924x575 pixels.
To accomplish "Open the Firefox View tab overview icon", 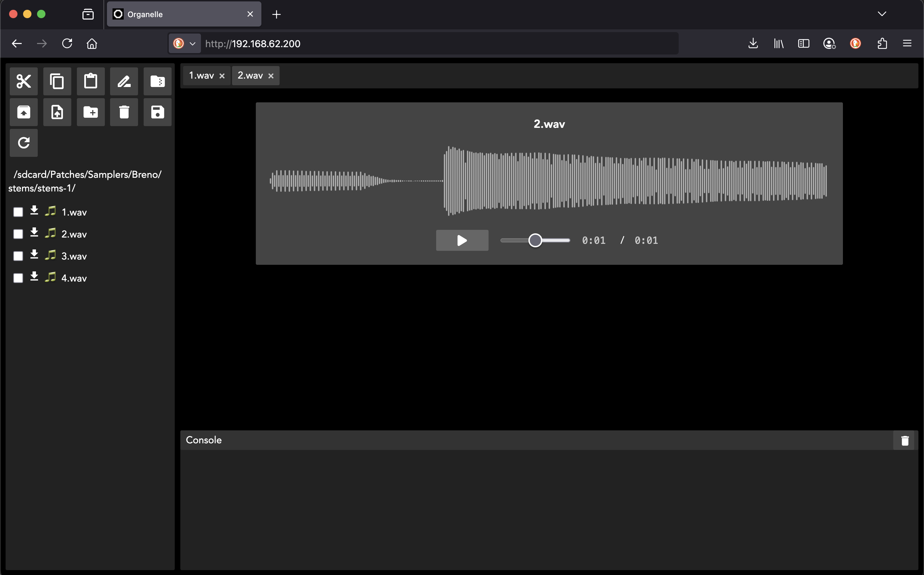I will pyautogui.click(x=88, y=14).
